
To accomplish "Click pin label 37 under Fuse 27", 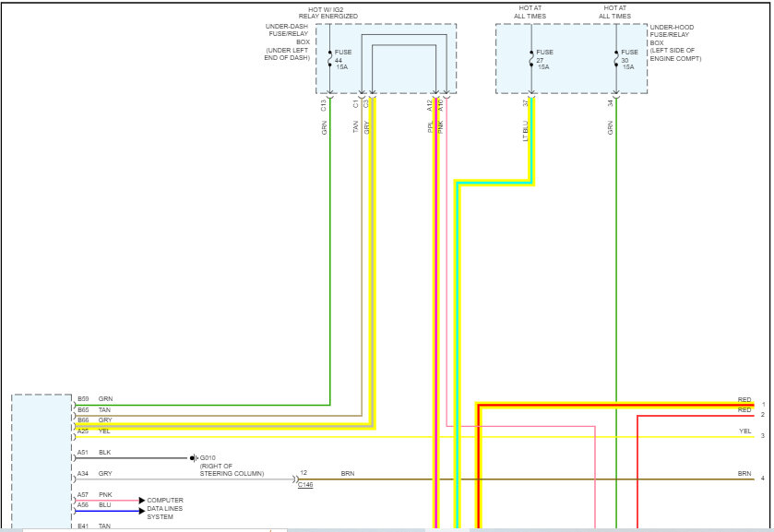I will pos(525,103).
